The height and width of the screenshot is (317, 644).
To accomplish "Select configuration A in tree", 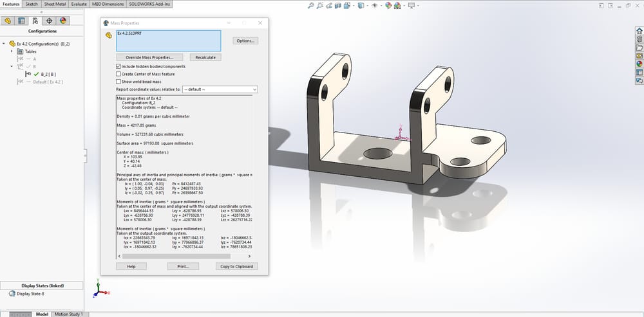I will 35,59.
